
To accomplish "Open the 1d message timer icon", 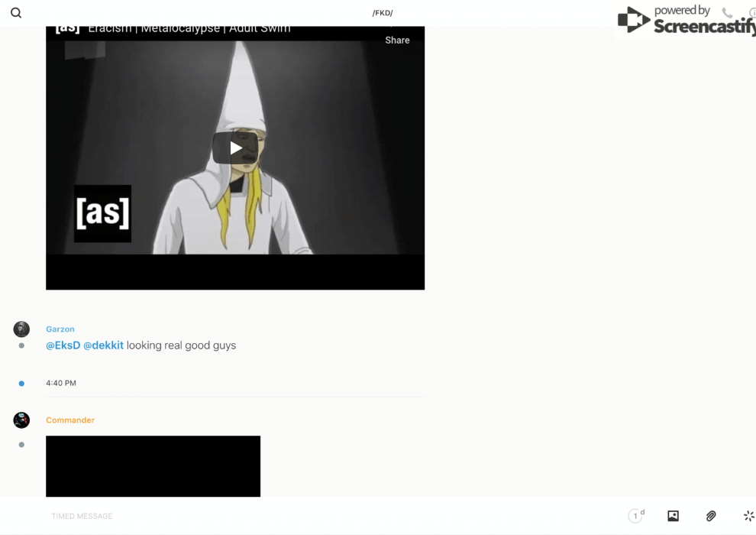I will point(635,516).
